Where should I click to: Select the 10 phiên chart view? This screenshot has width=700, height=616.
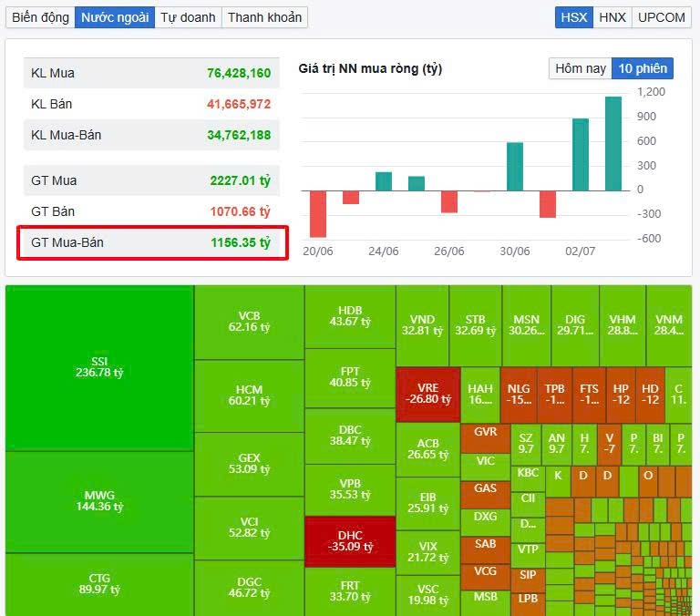coord(643,68)
